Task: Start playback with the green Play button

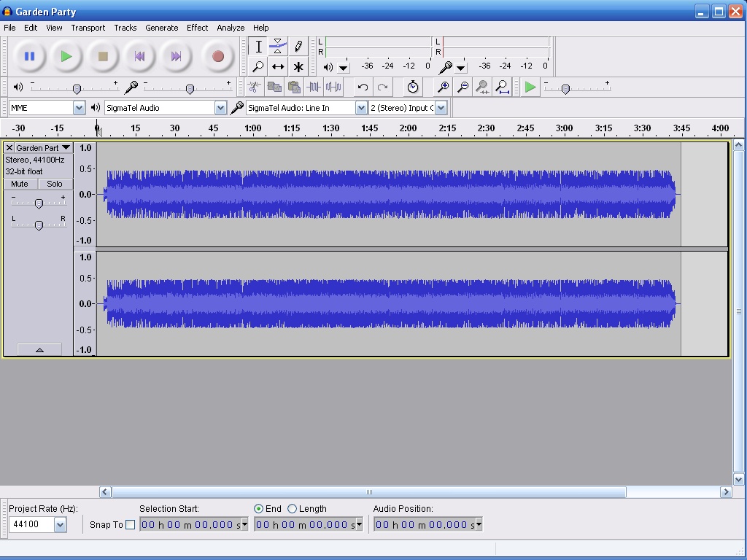Action: [x=66, y=56]
